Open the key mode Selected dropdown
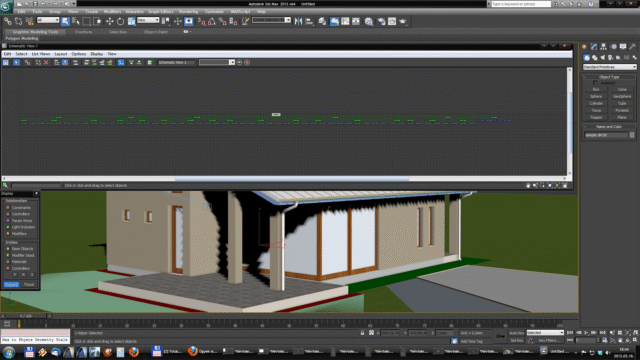The image size is (640, 360). (x=545, y=333)
